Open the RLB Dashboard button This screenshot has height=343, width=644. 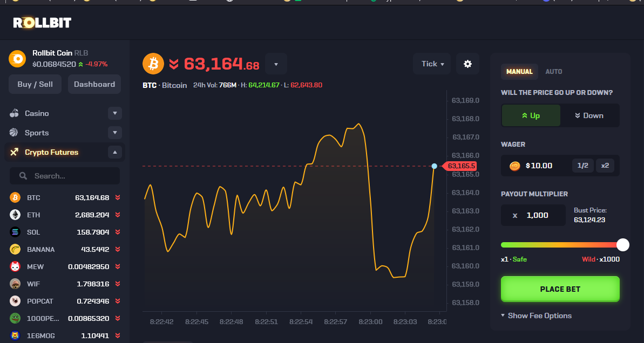pyautogui.click(x=94, y=84)
